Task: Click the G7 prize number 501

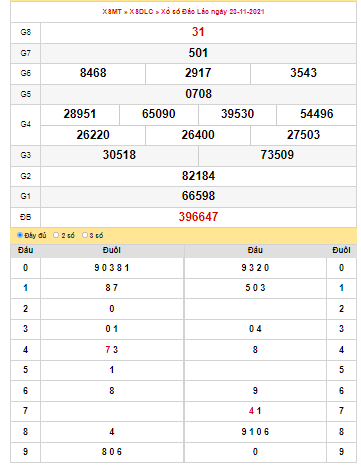Action: point(198,53)
